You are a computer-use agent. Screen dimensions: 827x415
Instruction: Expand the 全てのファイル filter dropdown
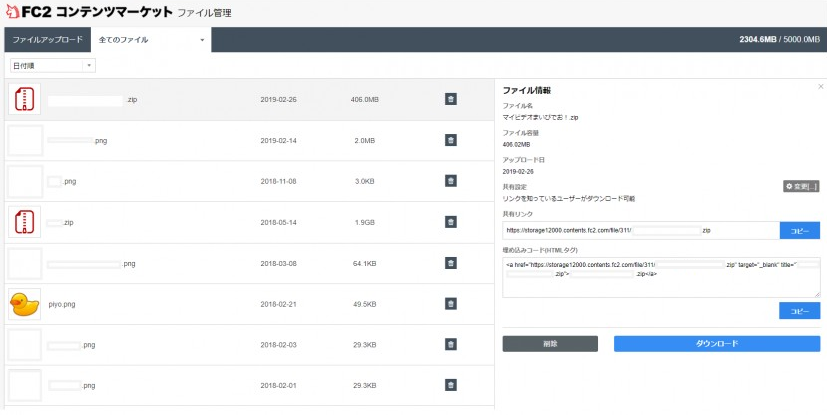coord(152,40)
